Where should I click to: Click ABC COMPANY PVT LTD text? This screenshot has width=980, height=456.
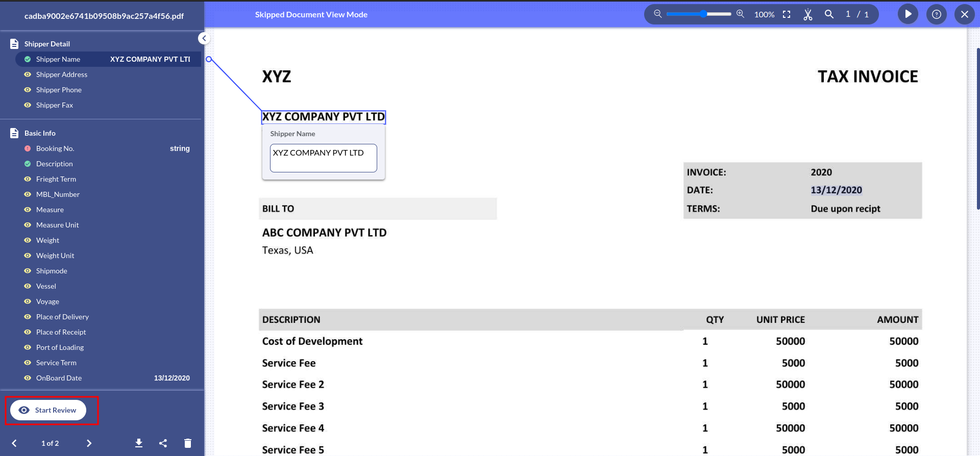[325, 233]
